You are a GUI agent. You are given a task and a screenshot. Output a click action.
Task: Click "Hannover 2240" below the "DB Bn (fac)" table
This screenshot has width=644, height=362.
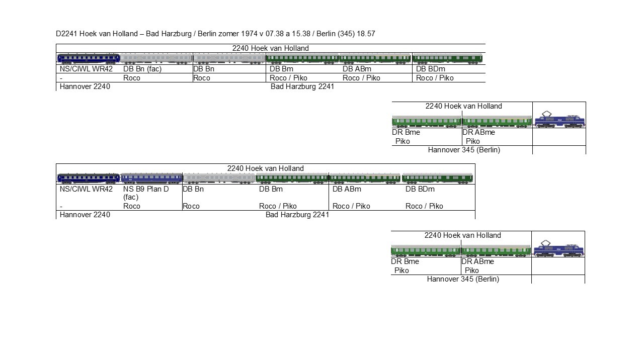[x=85, y=86]
